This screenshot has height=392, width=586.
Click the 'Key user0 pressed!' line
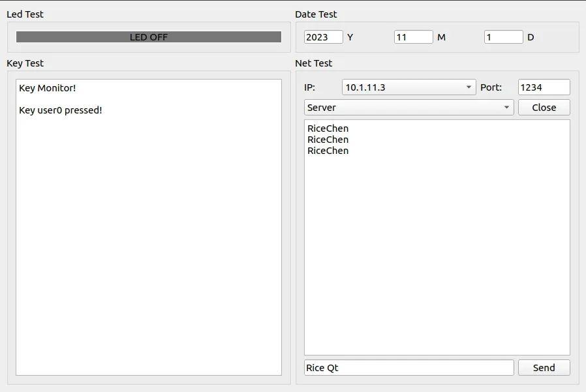[x=61, y=110]
